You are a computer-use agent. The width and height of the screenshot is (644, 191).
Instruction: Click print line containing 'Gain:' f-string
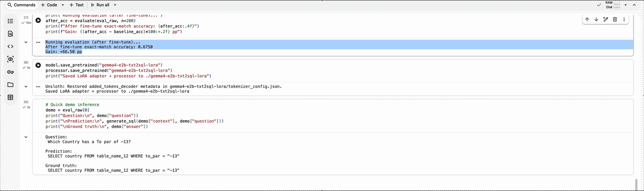click(113, 32)
